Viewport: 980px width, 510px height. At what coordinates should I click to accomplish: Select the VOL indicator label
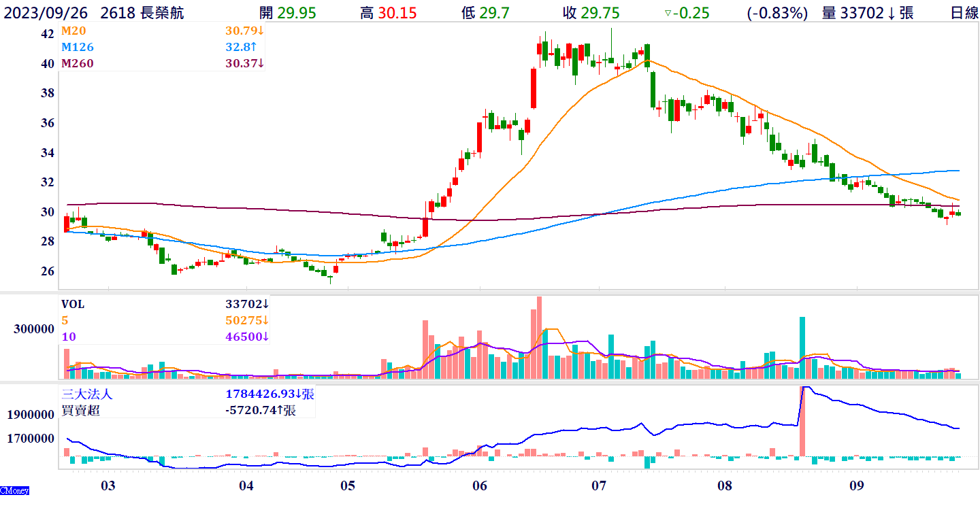click(73, 305)
